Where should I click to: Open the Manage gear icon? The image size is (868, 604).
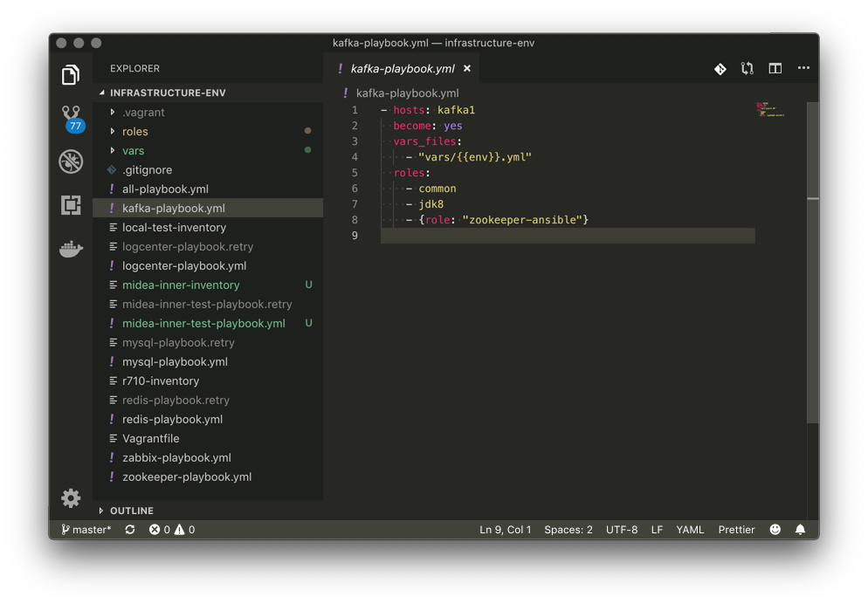click(x=71, y=498)
